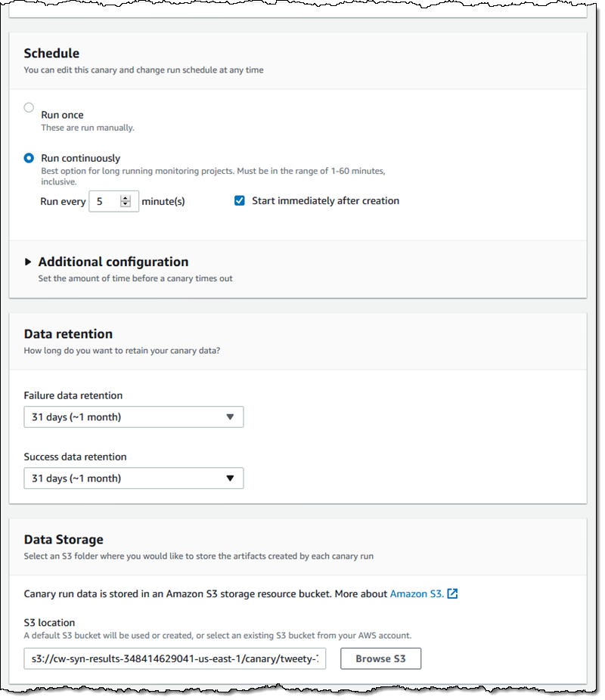Click the Success data retention field label

pos(75,457)
